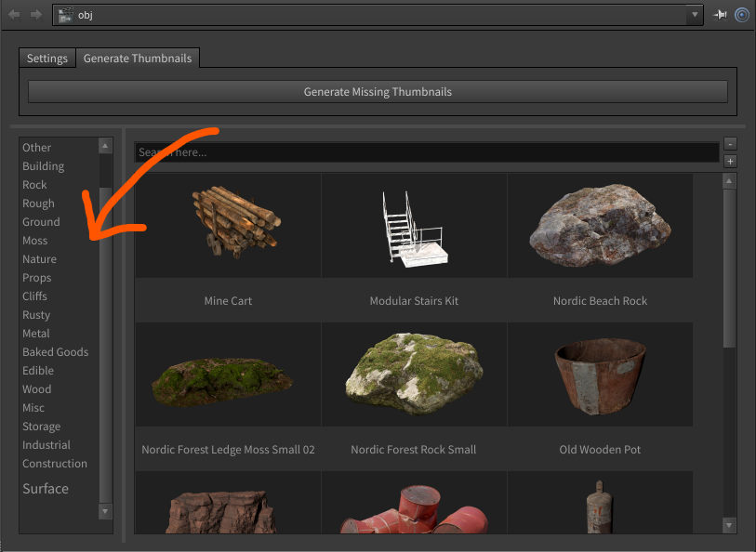
Task: Select the Wood category
Action: tap(36, 389)
